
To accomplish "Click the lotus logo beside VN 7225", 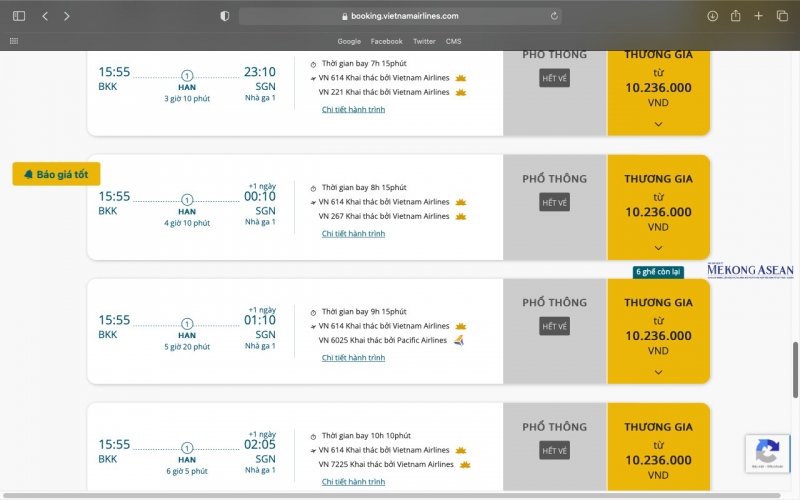I will tap(465, 464).
